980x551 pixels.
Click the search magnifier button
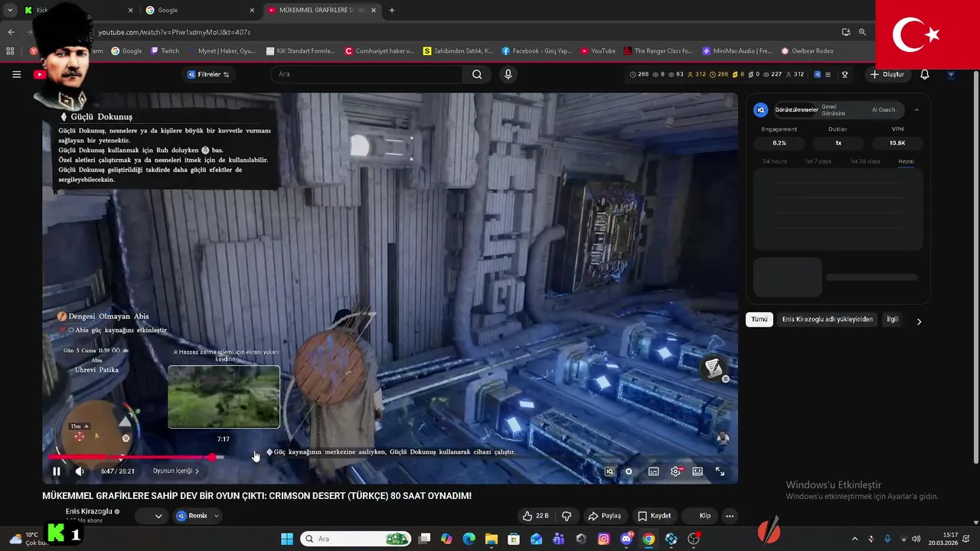click(477, 74)
